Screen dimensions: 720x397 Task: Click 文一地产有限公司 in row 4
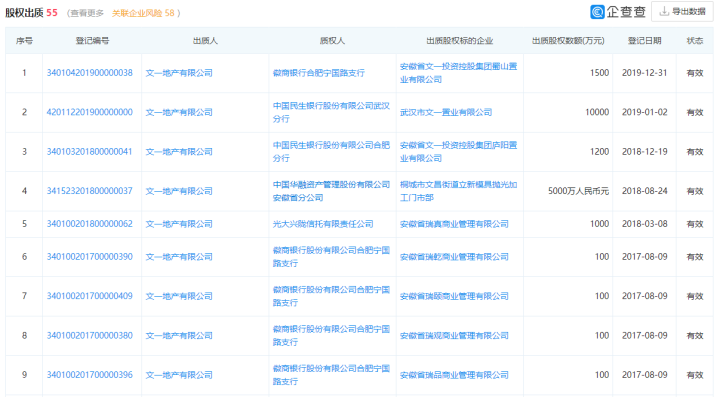[179, 191]
